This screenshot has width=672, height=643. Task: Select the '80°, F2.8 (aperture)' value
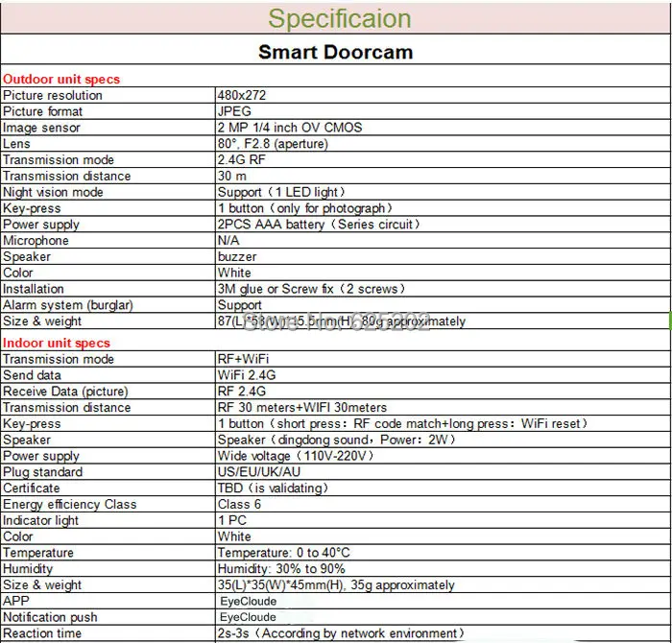pyautogui.click(x=273, y=144)
